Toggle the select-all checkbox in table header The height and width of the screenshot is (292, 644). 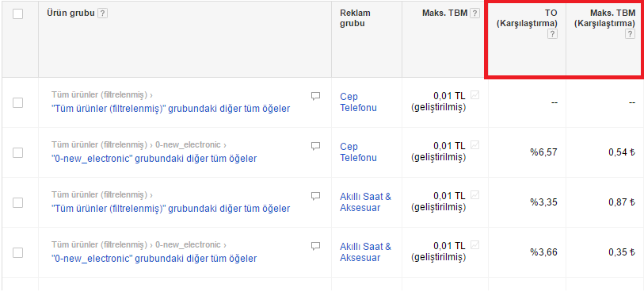17,14
